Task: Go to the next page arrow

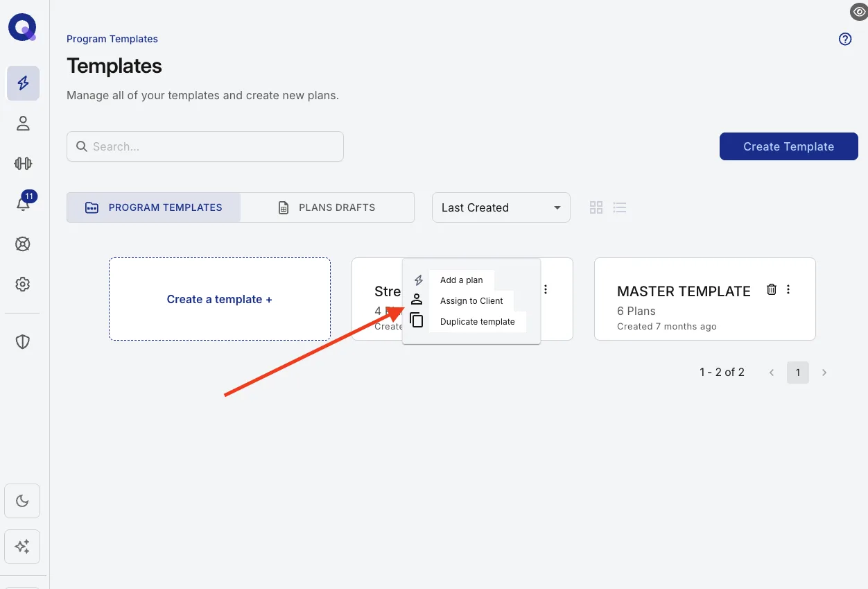Action: point(824,373)
